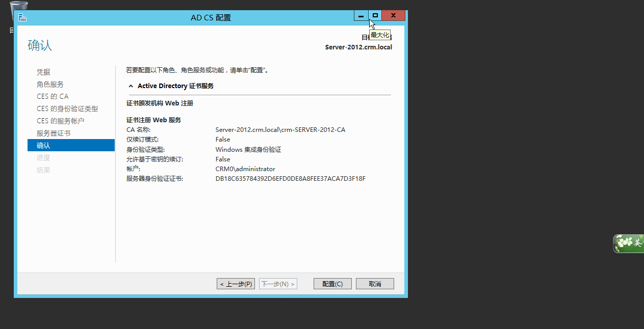644x329 pixels.
Task: Click the '身份验证类型:' label
Action: pos(145,150)
